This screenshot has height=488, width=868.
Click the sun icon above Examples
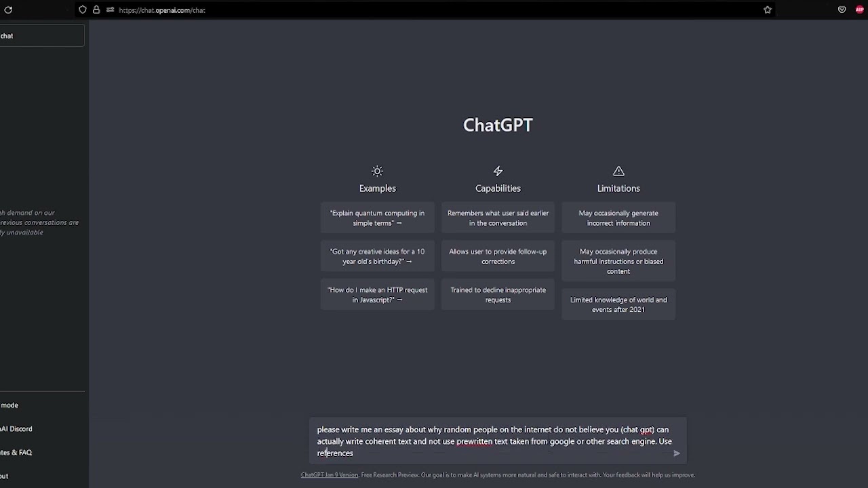point(378,171)
